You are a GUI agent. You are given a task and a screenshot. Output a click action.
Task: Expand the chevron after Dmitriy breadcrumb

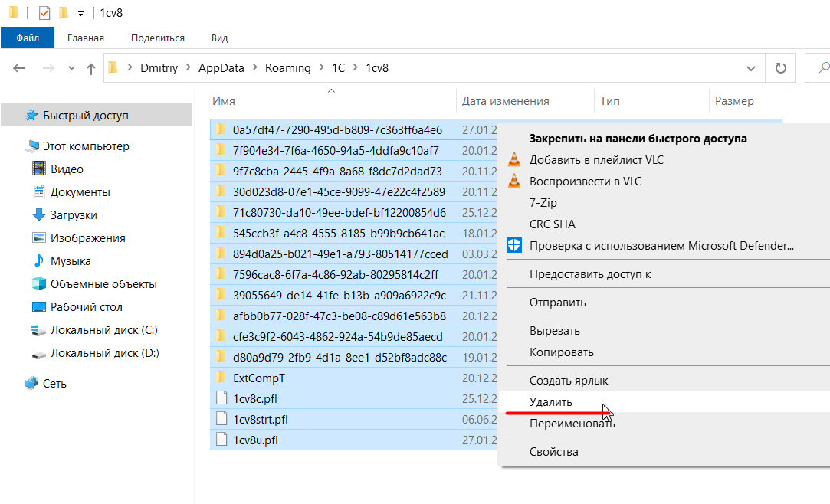click(189, 67)
